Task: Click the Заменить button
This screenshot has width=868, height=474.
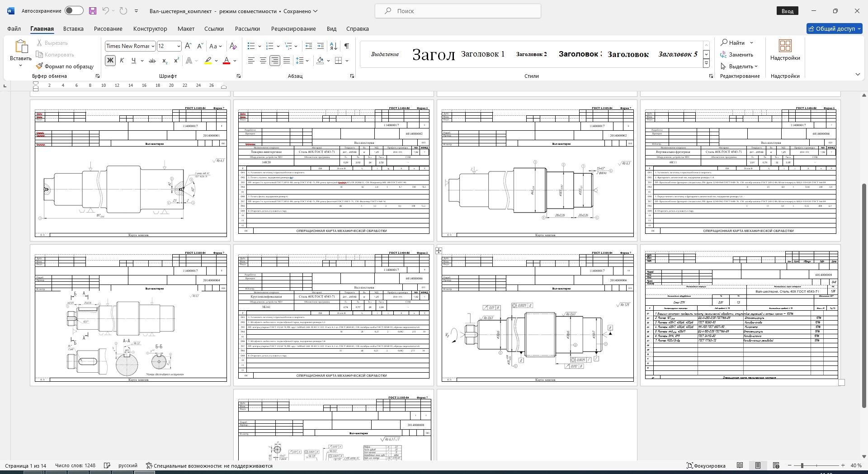Action: [737, 55]
